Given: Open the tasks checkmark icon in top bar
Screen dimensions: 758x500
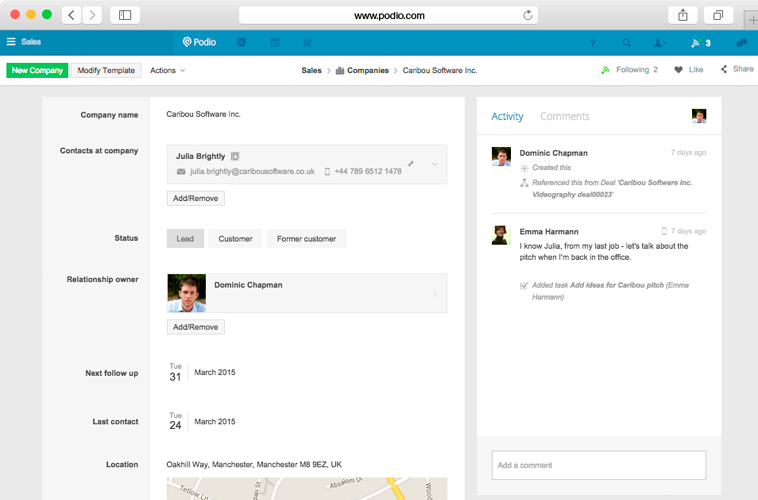Looking at the screenshot, I should [x=308, y=43].
